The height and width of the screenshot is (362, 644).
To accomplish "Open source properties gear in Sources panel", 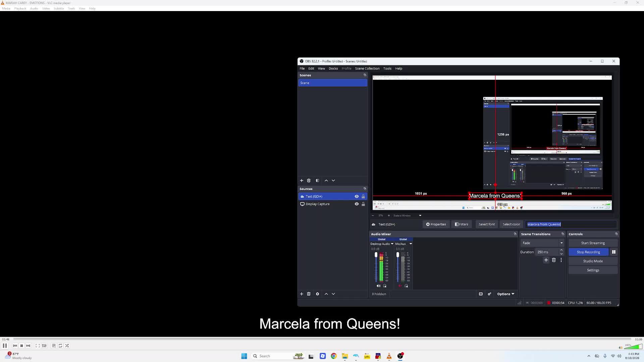I will pos(317,294).
